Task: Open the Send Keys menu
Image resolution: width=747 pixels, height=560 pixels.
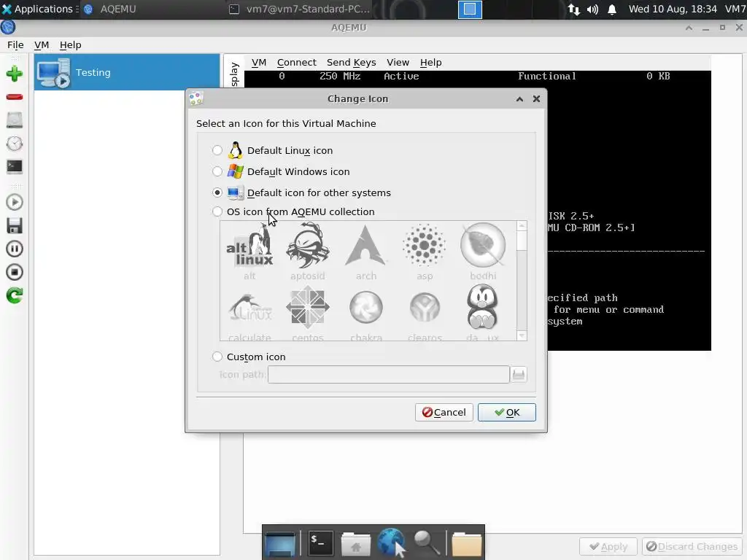Action: pos(351,63)
